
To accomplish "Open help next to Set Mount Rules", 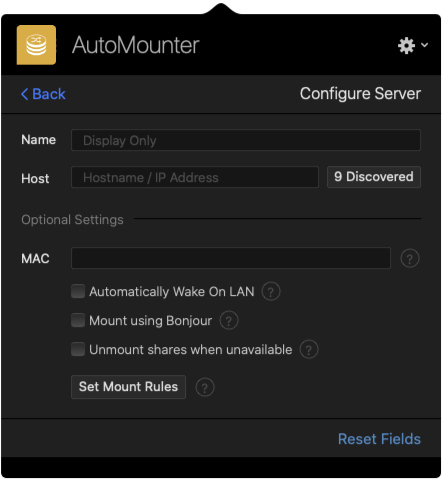I will (x=205, y=387).
